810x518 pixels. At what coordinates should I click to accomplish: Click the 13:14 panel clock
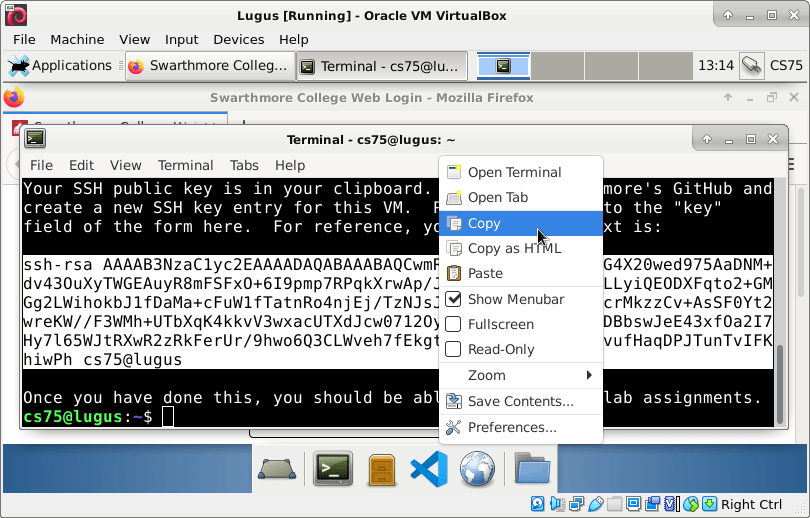(715, 66)
